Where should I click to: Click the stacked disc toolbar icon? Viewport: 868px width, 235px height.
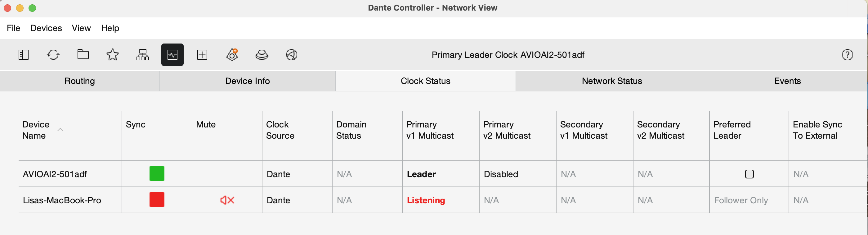click(262, 55)
